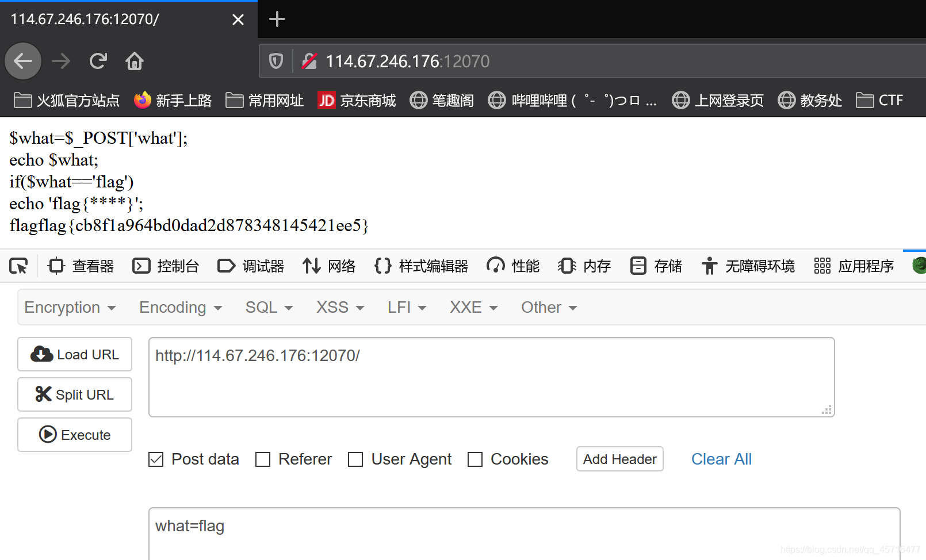Switch to the 存储 Storage tab
Viewport: 926px width, 560px height.
click(656, 266)
